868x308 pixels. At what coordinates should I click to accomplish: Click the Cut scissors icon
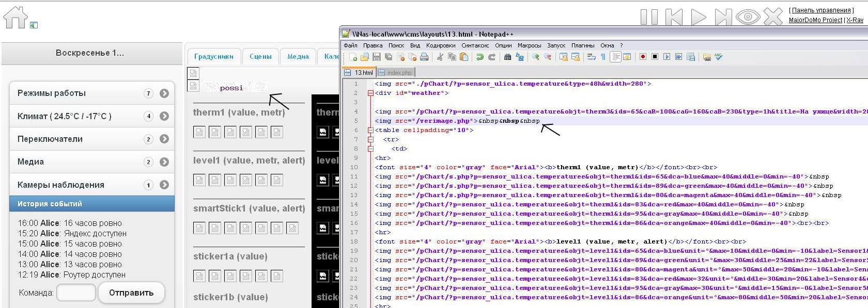click(x=440, y=57)
